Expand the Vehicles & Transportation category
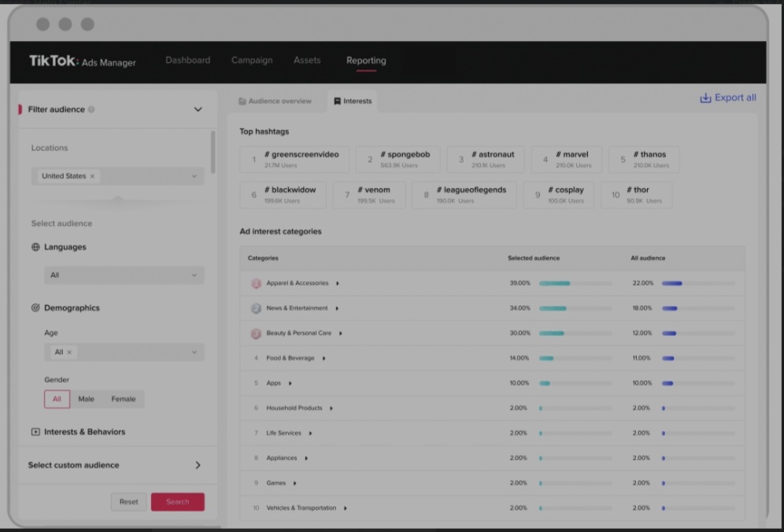 point(345,508)
